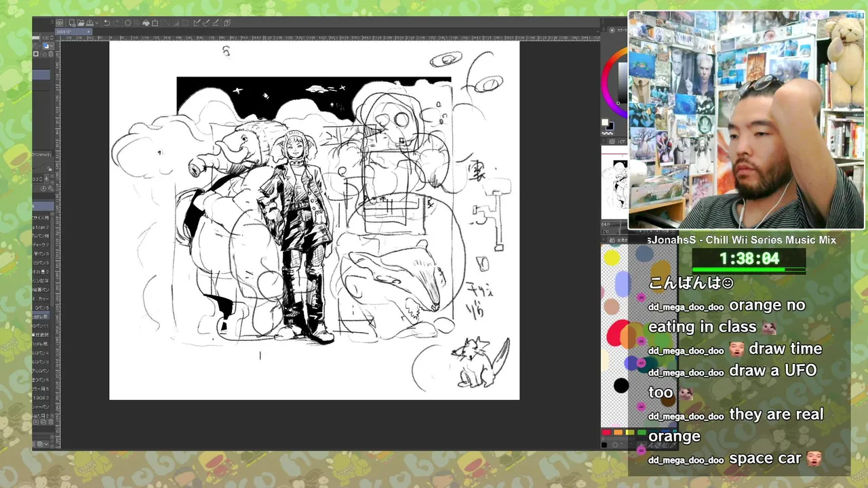Open the Clip Studio launcher icon
The width and height of the screenshot is (868, 488).
(x=59, y=23)
